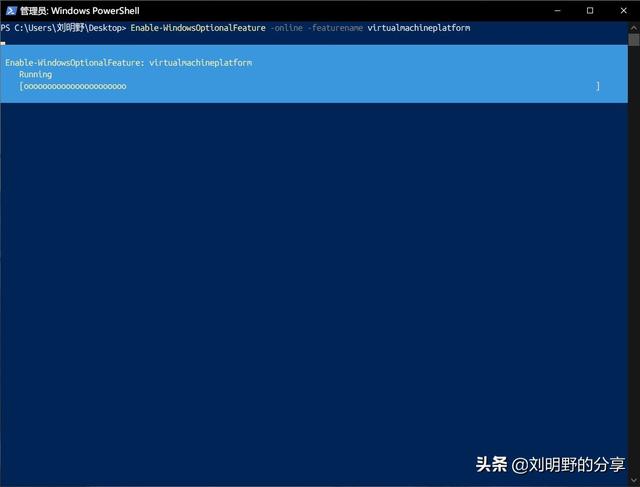Click the scrollbar down arrow

[x=634, y=480]
